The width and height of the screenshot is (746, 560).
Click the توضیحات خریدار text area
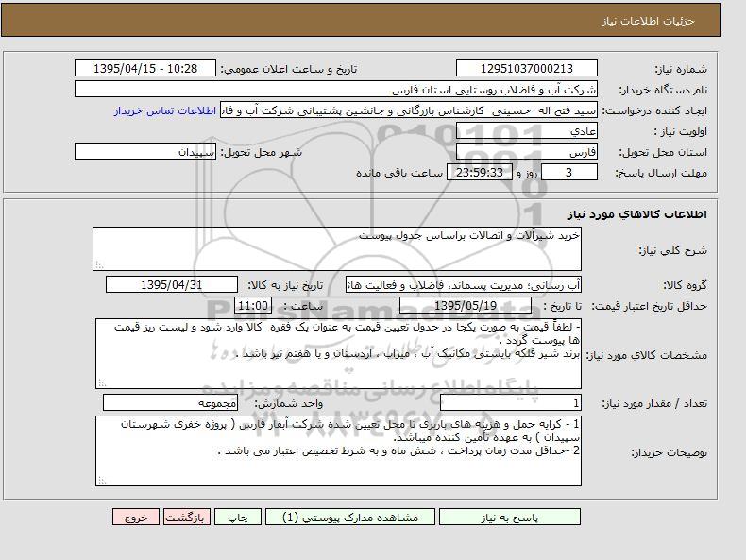tap(338, 451)
